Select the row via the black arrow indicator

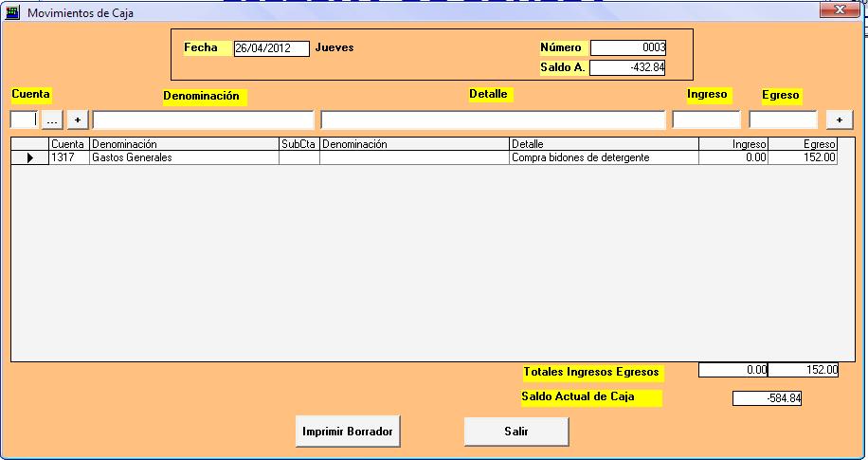(29, 158)
